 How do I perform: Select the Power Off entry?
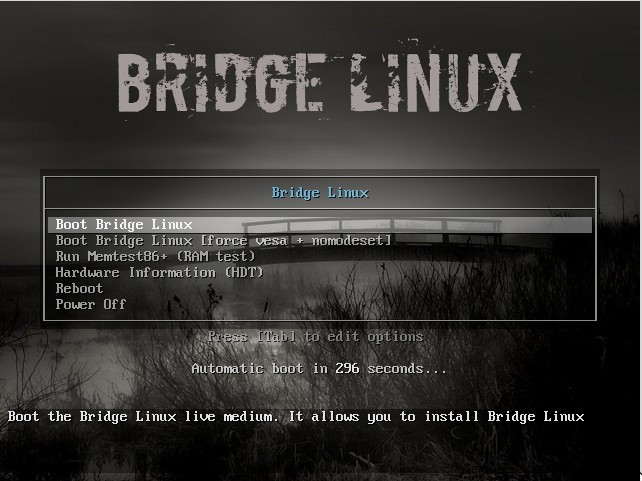[x=90, y=305]
